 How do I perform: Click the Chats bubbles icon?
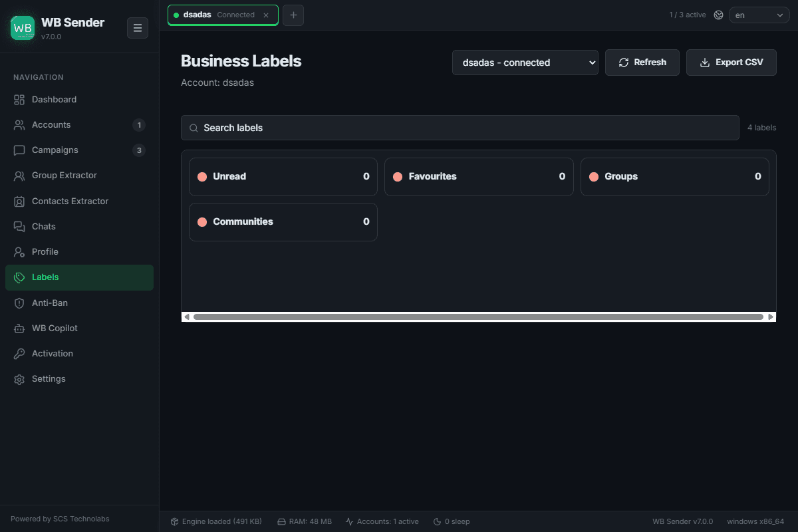[x=19, y=227]
